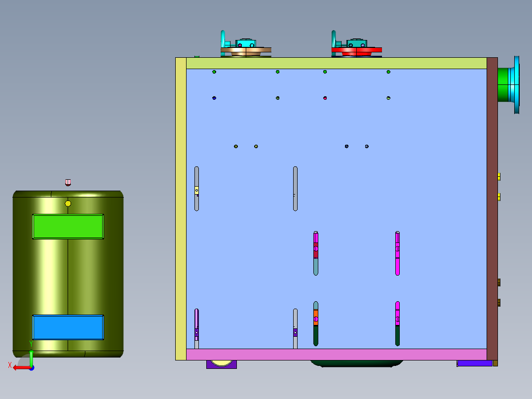Click the pink hole in second row
Image resolution: width=532 pixels, height=399 pixels.
[x=325, y=98]
